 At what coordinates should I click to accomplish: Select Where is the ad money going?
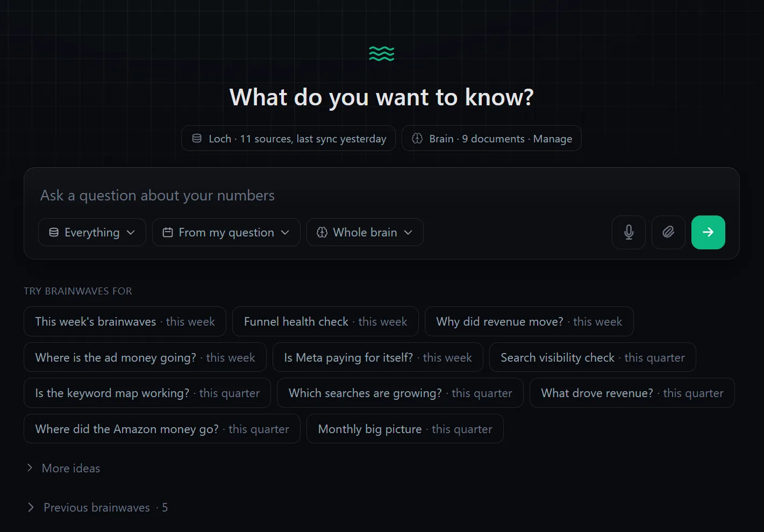pyautogui.click(x=145, y=357)
